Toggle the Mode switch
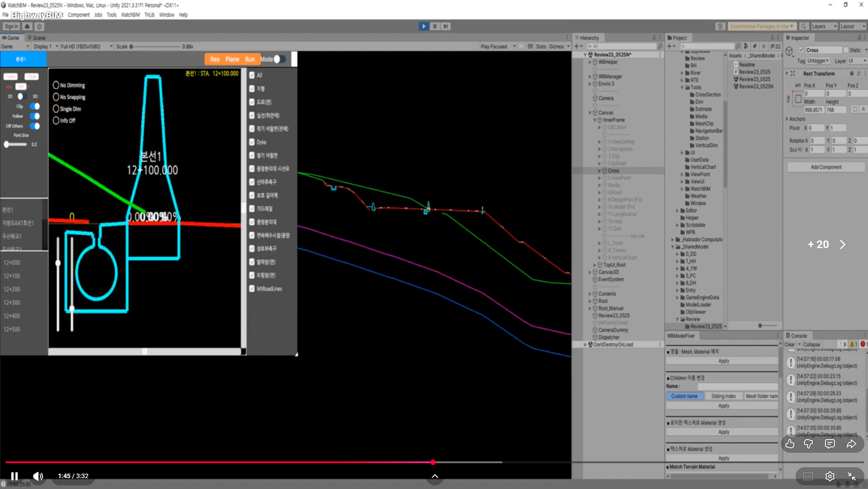Image resolution: width=868 pixels, height=489 pixels. click(280, 59)
